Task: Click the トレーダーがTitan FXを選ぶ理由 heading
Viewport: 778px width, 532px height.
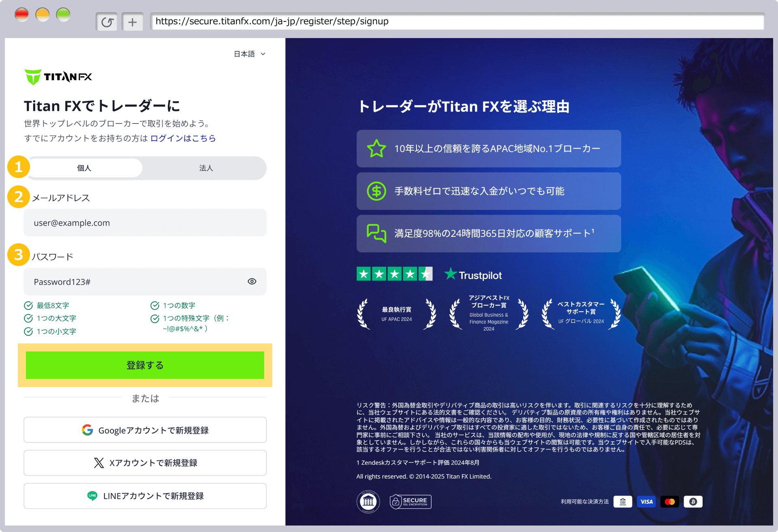Action: point(464,106)
